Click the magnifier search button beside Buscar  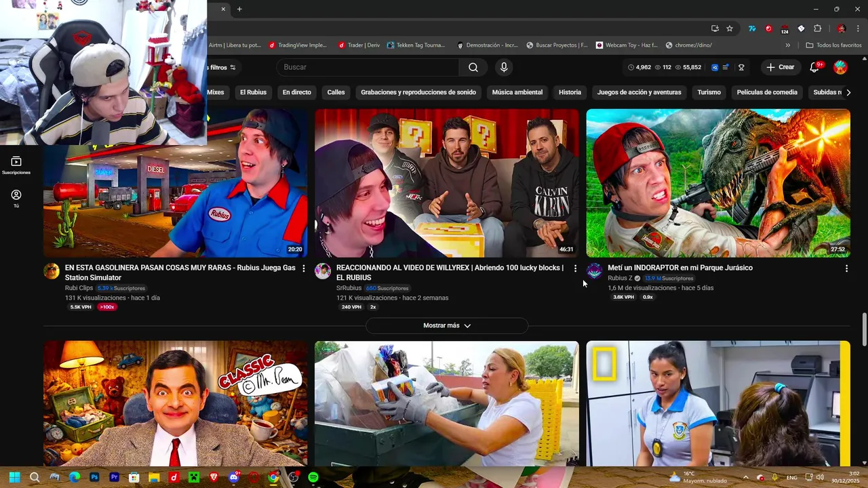coord(473,67)
